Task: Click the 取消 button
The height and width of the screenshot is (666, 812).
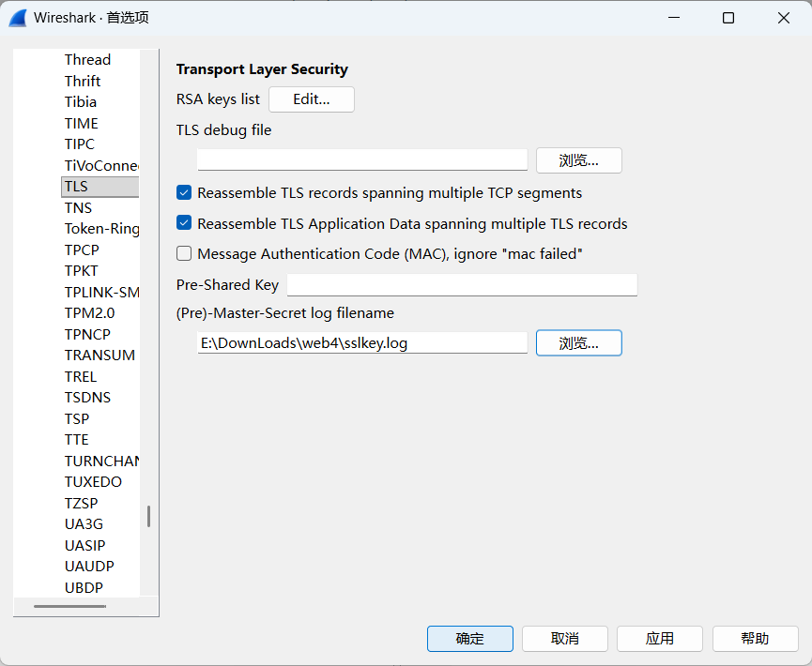Action: (x=564, y=639)
